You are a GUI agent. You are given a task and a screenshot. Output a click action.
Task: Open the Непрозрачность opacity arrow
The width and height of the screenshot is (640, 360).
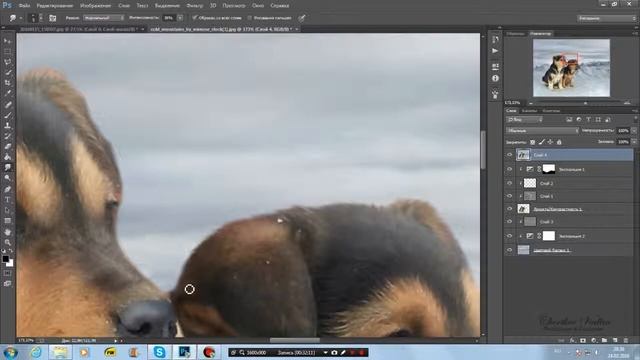pos(634,131)
